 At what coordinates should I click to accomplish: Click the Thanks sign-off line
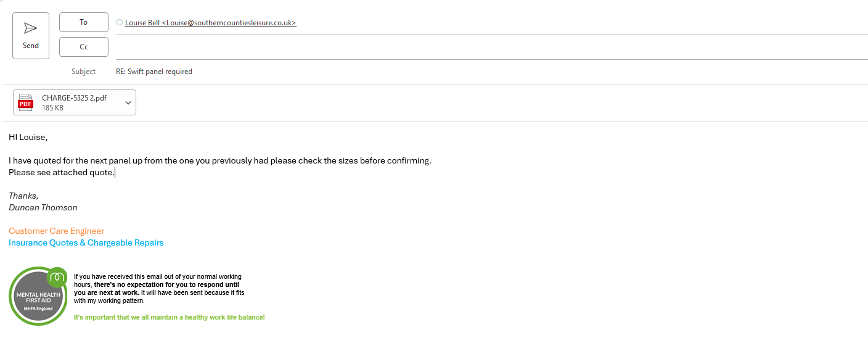23,196
